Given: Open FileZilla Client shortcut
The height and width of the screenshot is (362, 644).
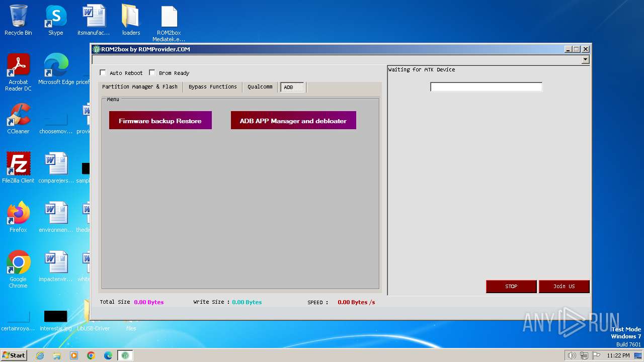Looking at the screenshot, I should (x=18, y=167).
